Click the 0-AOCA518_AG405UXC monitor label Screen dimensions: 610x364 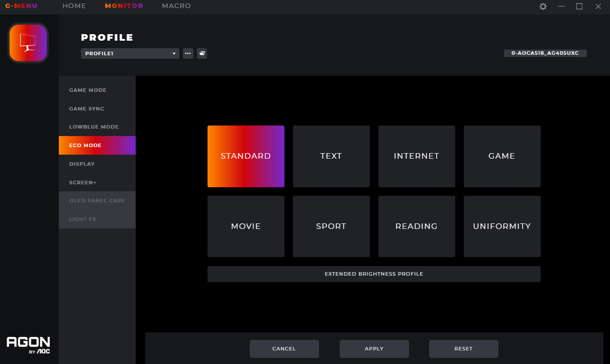[x=545, y=53]
